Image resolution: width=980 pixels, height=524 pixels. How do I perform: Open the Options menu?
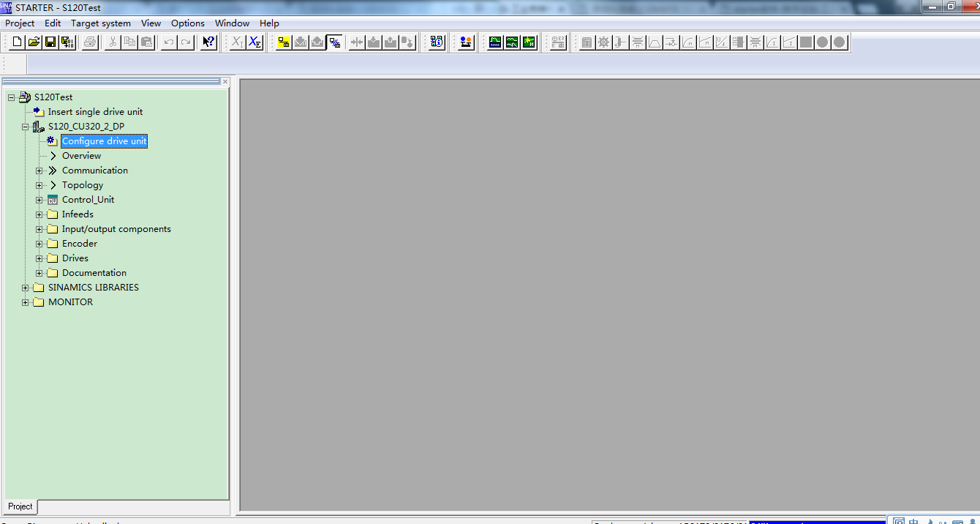(188, 23)
